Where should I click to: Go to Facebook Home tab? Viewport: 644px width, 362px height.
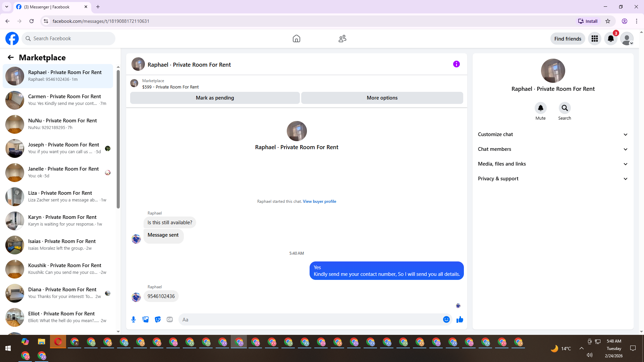click(296, 39)
